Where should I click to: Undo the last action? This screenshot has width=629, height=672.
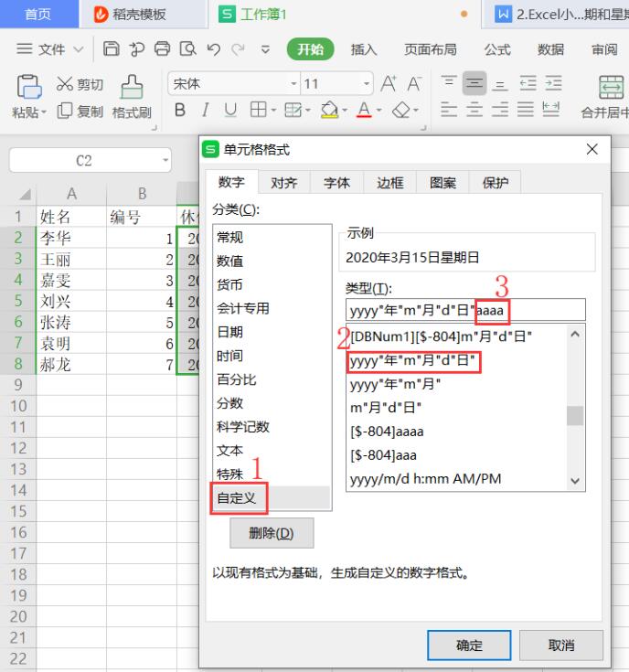213,49
